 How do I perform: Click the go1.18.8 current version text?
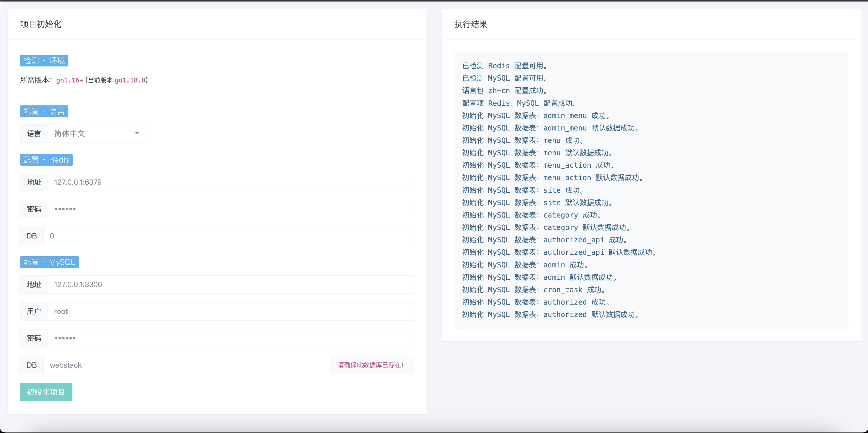coord(130,80)
